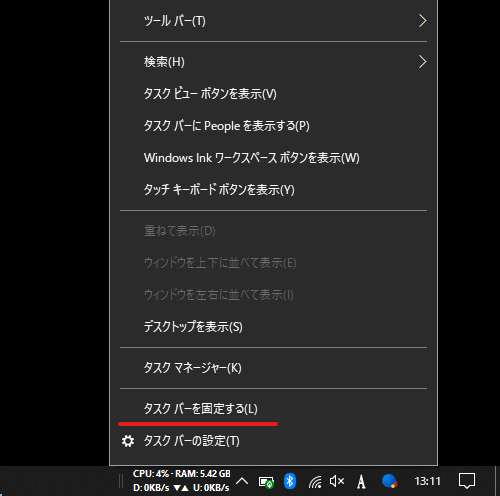This screenshot has height=496, width=500.
Task: Select タスク マネージャー(K) from the menu
Action: point(273,368)
